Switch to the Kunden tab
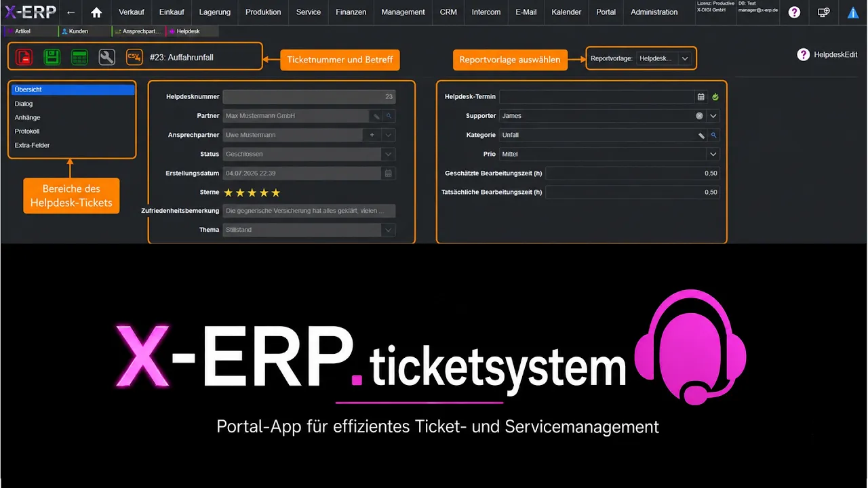This screenshot has width=868, height=488. [x=84, y=31]
